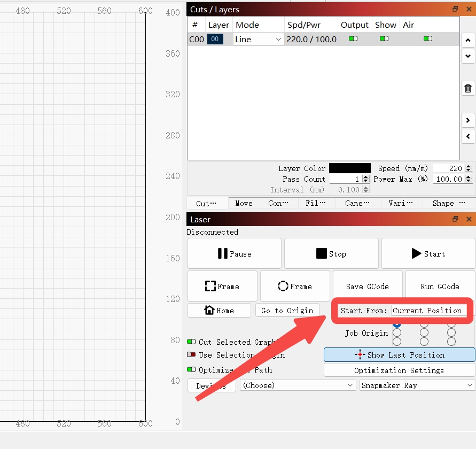Open the Snapmaker Ray device dropdown
Image resolution: width=476 pixels, height=449 pixels.
point(417,385)
